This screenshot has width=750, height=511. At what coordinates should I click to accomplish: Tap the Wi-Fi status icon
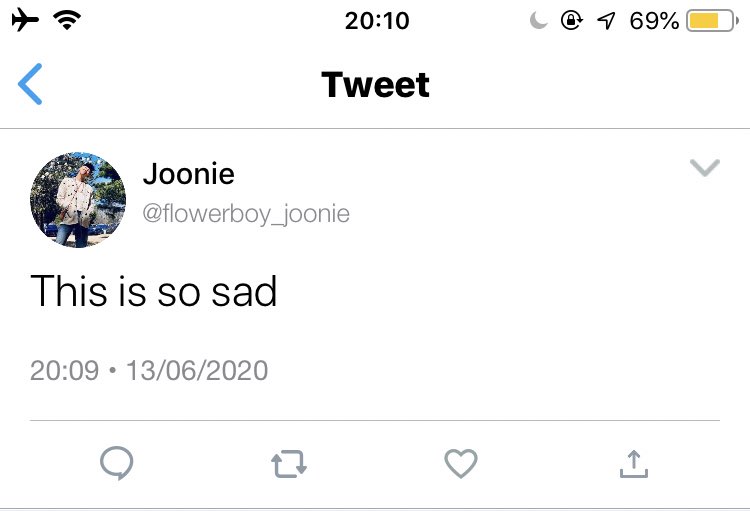[67, 20]
